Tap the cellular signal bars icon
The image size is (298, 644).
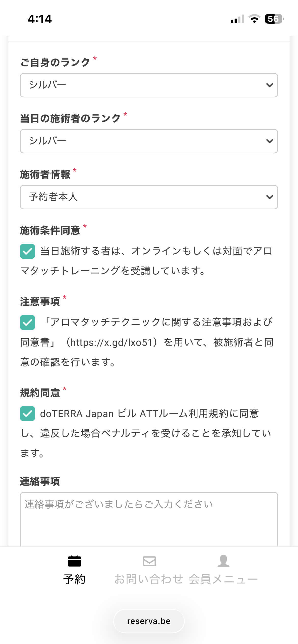[237, 19]
